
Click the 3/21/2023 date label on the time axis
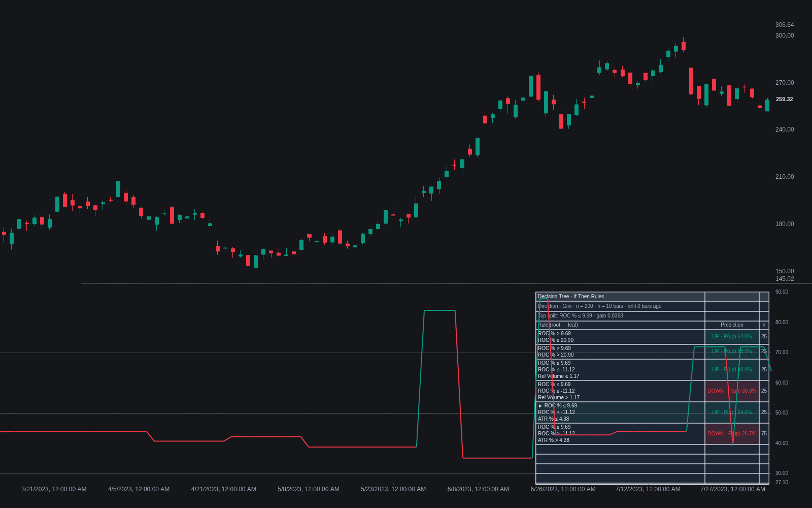pyautogui.click(x=54, y=489)
